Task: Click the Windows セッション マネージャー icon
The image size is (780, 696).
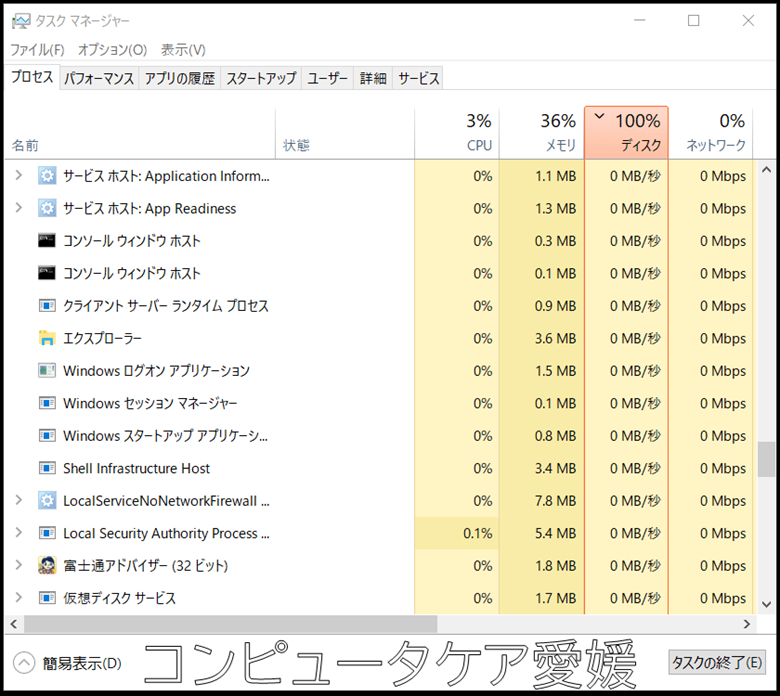Action: pyautogui.click(x=47, y=403)
